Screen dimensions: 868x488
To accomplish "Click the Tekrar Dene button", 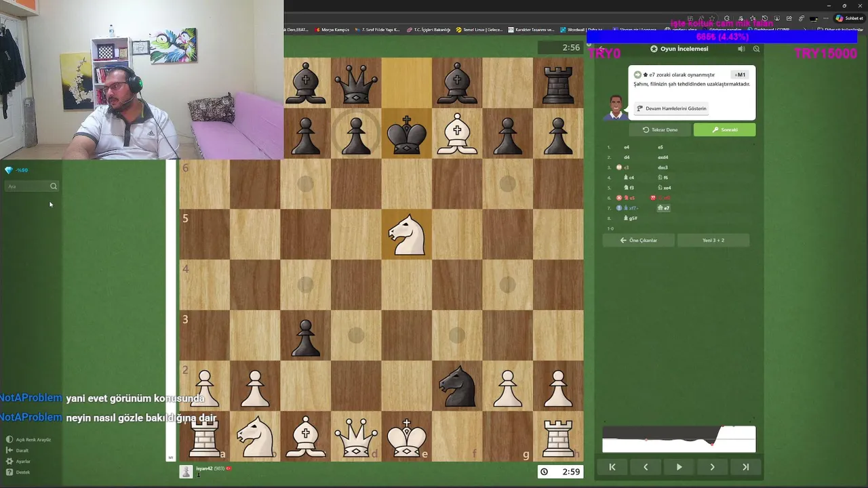I will point(660,129).
